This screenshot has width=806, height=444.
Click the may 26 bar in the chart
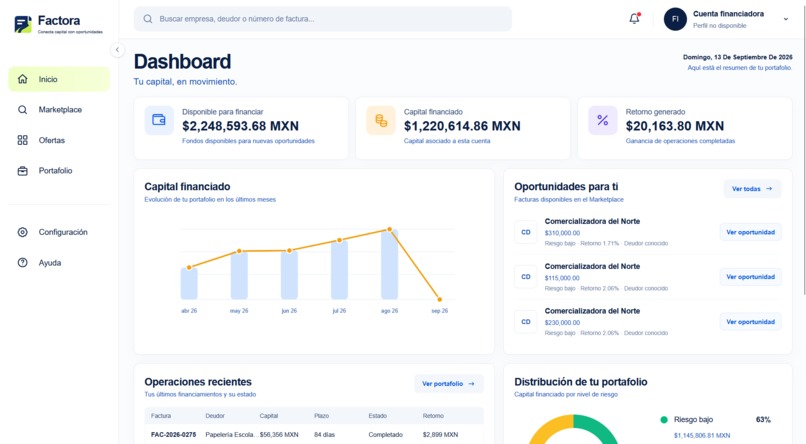(239, 275)
